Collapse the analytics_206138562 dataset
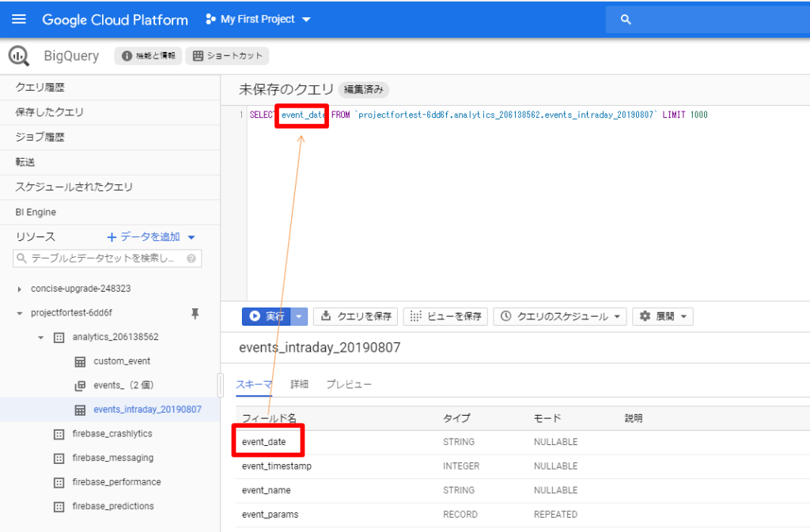Image resolution: width=810 pixels, height=532 pixels. coord(41,338)
